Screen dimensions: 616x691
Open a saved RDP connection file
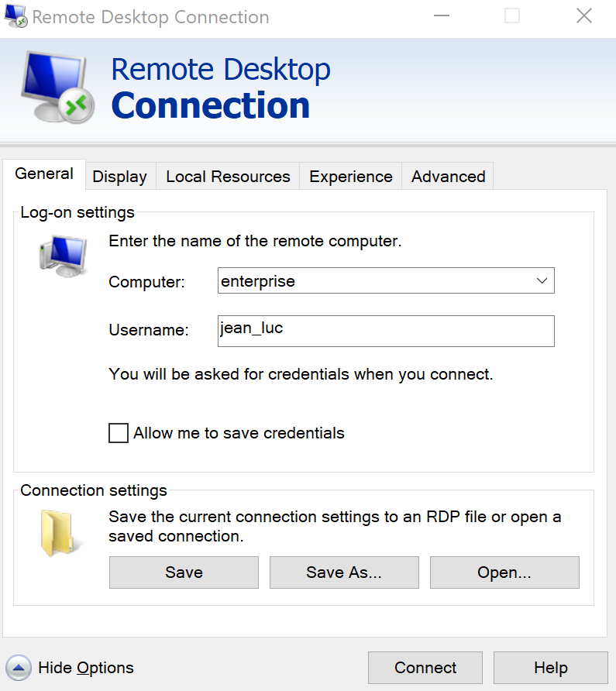(504, 572)
